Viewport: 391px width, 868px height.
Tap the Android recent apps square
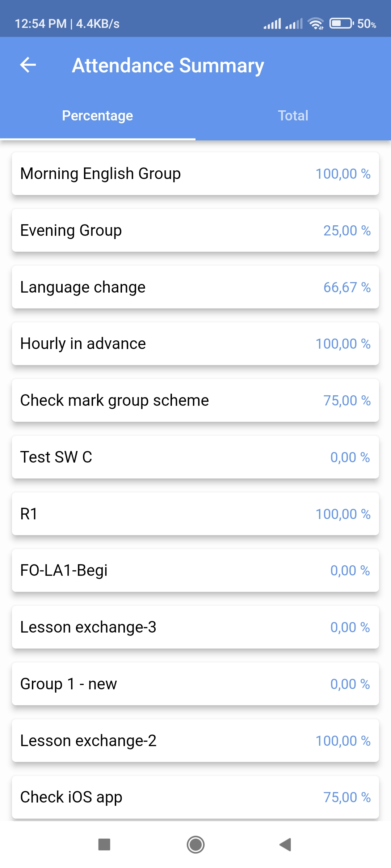[x=104, y=844]
